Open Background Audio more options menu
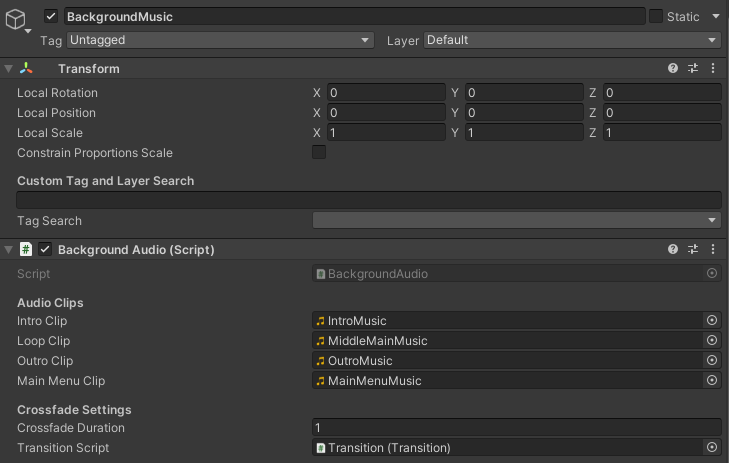This screenshot has height=463, width=729. point(713,249)
